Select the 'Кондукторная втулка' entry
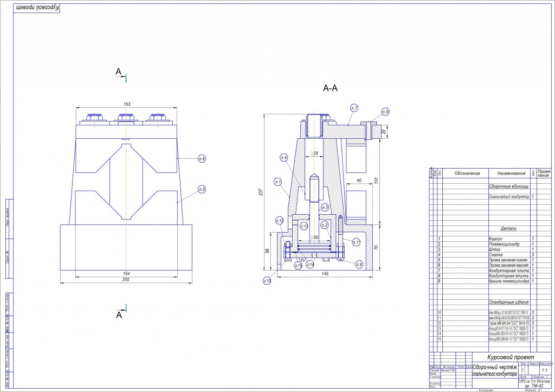 tap(508, 276)
